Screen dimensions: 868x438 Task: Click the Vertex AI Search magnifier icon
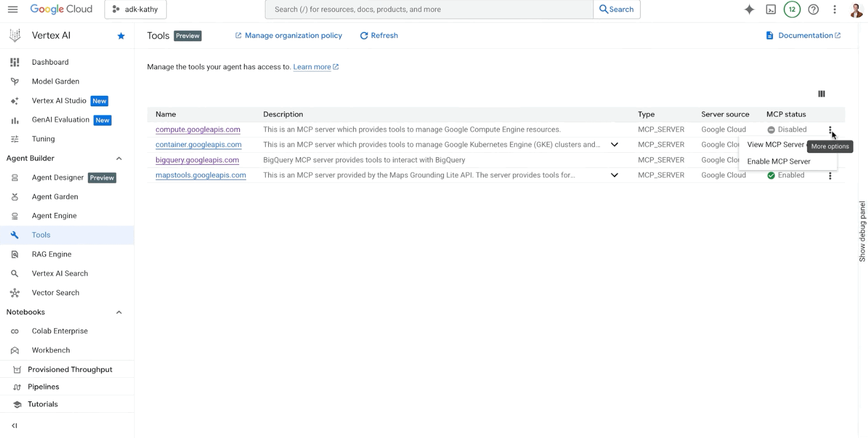15,274
